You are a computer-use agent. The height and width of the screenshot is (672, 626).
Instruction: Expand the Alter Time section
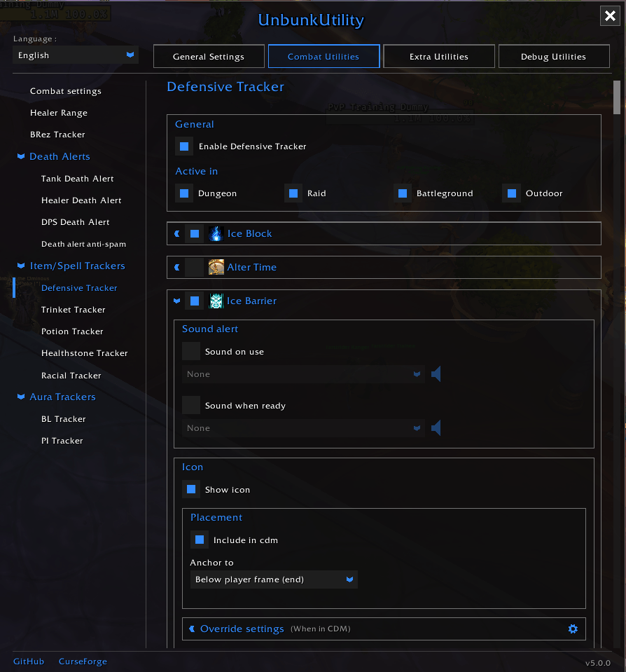pos(177,267)
